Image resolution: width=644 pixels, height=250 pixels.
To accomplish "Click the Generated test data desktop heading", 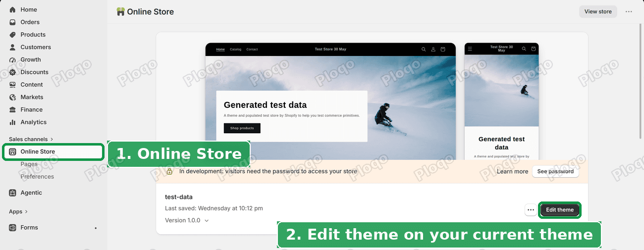I will [265, 105].
